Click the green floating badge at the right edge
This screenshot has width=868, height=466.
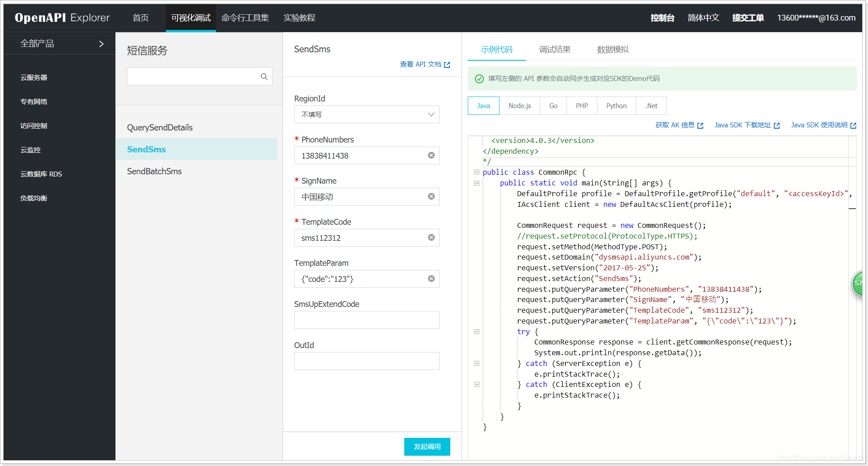(857, 283)
